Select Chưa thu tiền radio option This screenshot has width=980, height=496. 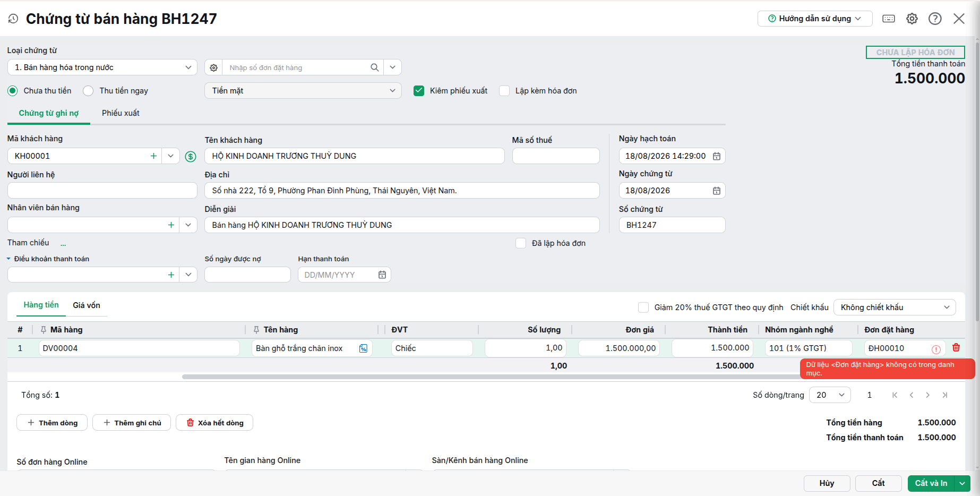point(13,91)
